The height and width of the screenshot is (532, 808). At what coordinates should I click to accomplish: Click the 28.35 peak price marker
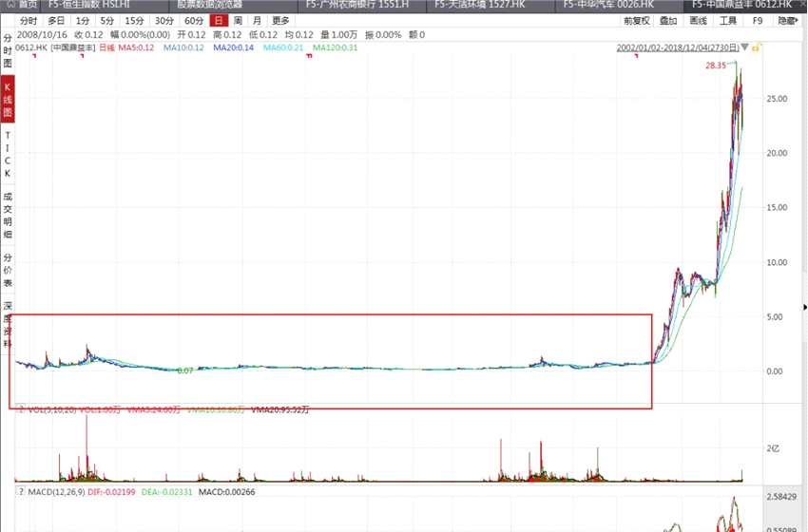(716, 66)
